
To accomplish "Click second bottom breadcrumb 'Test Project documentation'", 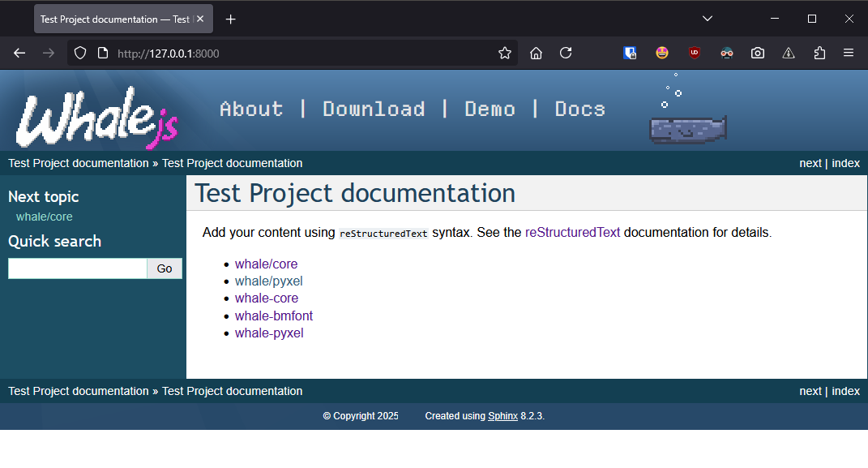I will (233, 392).
